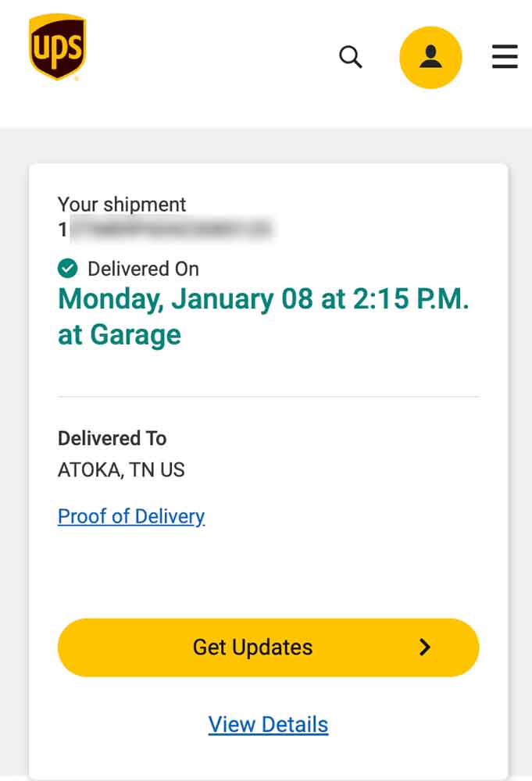Open search with the magnifying glass icon

coord(351,57)
